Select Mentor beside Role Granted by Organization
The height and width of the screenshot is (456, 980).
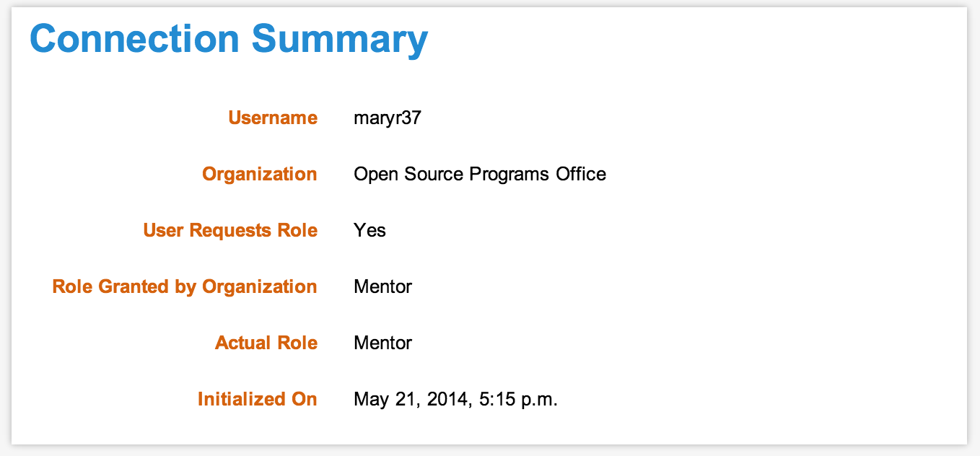(x=382, y=286)
